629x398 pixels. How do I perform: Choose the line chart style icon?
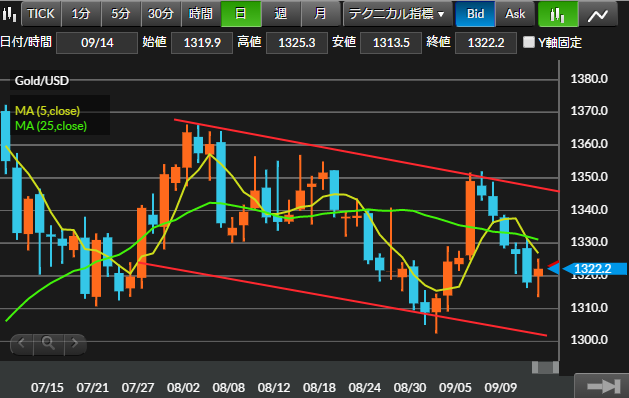click(x=598, y=15)
